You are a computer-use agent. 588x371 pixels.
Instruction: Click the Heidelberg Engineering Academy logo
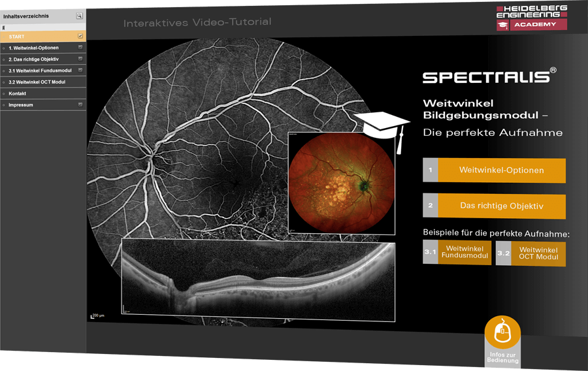coord(531,18)
